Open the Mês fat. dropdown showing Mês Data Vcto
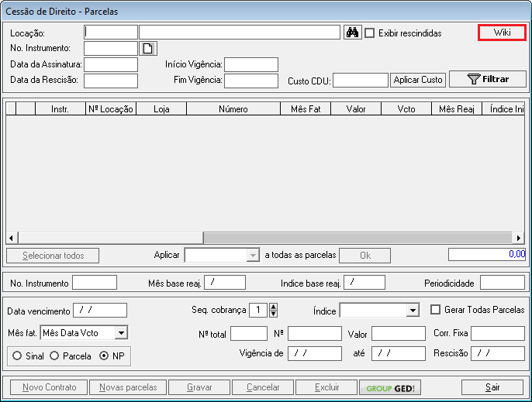 [x=121, y=333]
